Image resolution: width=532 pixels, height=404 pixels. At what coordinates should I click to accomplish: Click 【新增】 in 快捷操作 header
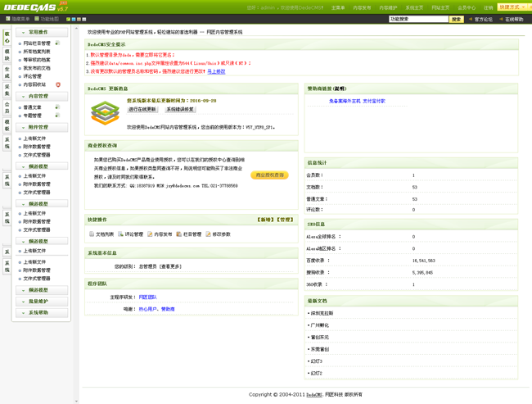pyautogui.click(x=266, y=220)
